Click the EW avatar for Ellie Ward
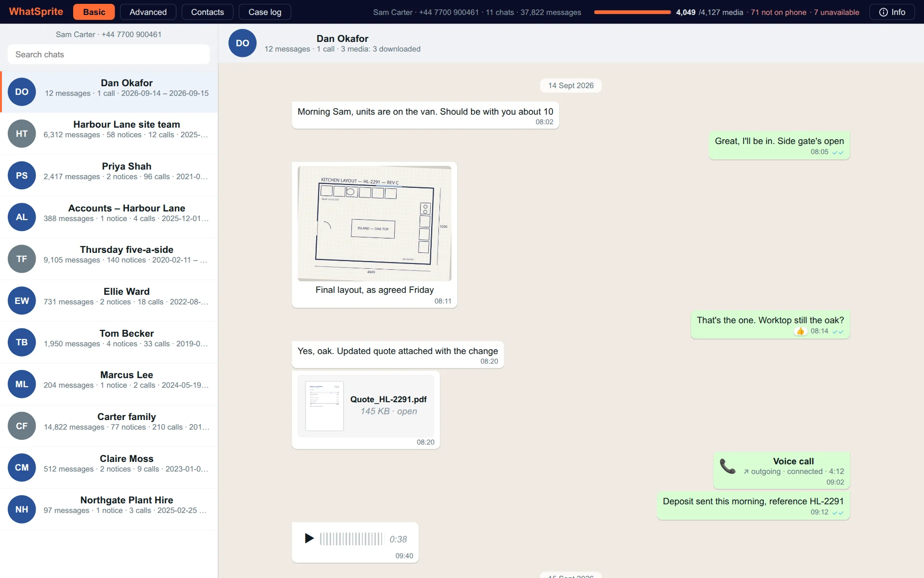This screenshot has height=578, width=924. click(22, 301)
